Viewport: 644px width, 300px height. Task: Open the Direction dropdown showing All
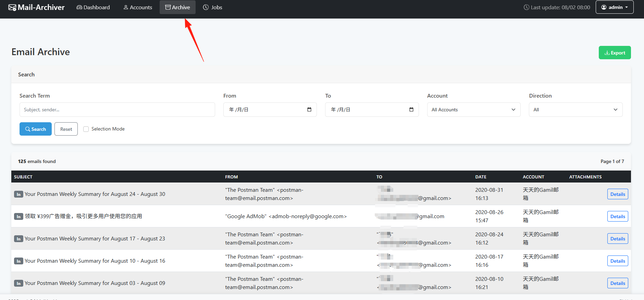pos(575,110)
